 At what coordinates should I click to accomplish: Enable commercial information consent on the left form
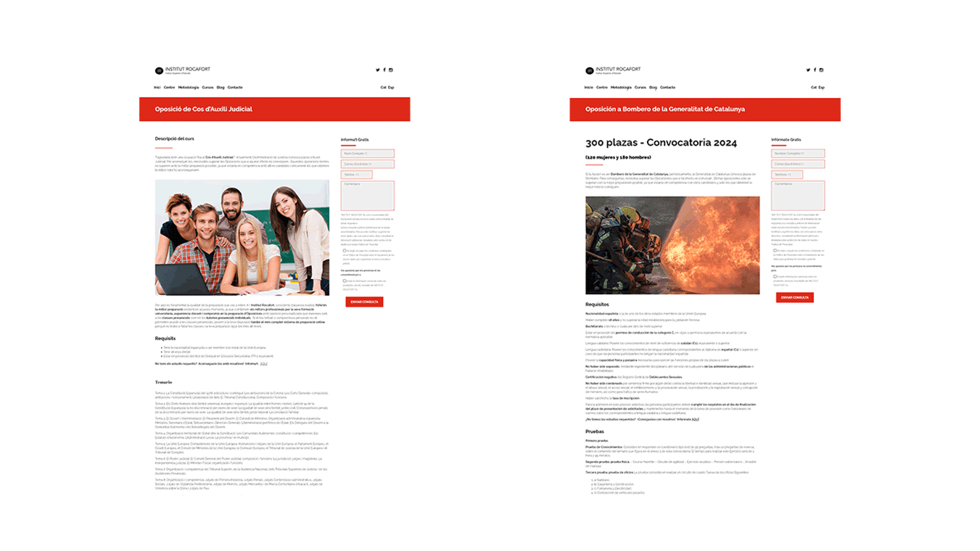(x=345, y=281)
